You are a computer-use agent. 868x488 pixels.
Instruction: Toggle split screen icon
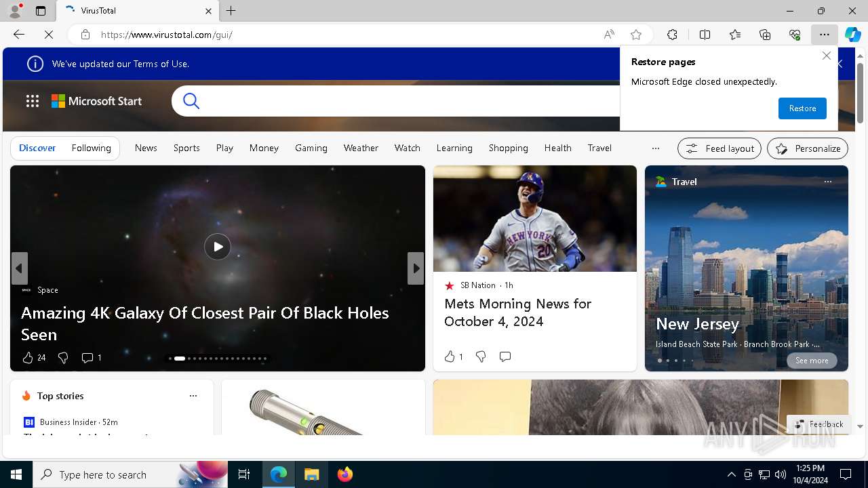click(705, 35)
